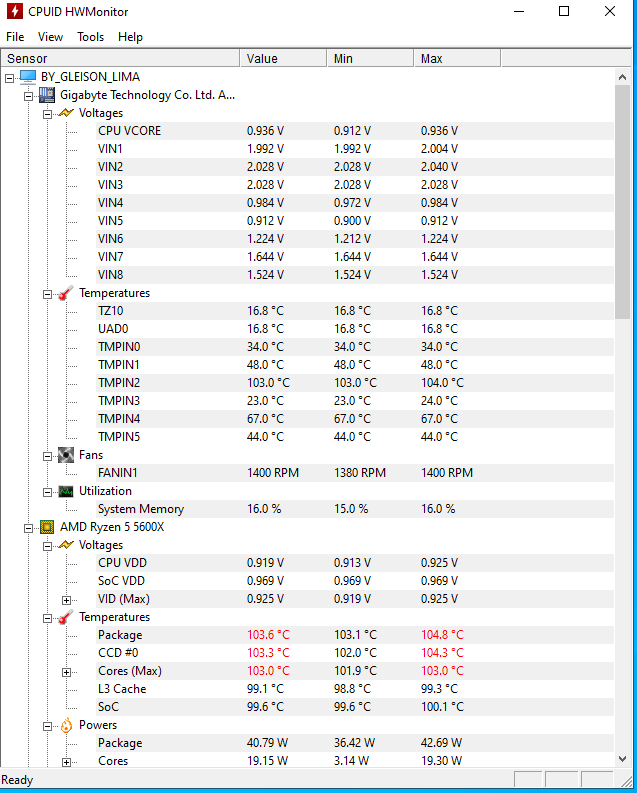
Task: Expand the VID (Max) node
Action: tap(66, 600)
